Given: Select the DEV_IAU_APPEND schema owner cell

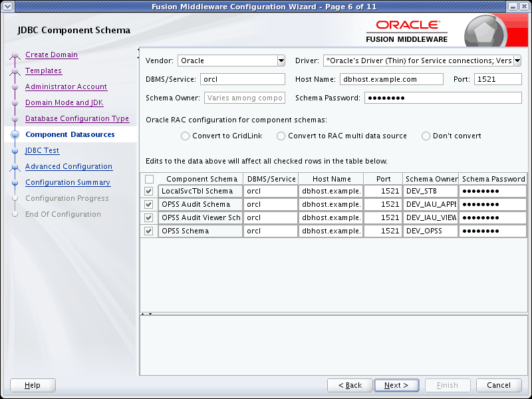Looking at the screenshot, I should (x=430, y=204).
